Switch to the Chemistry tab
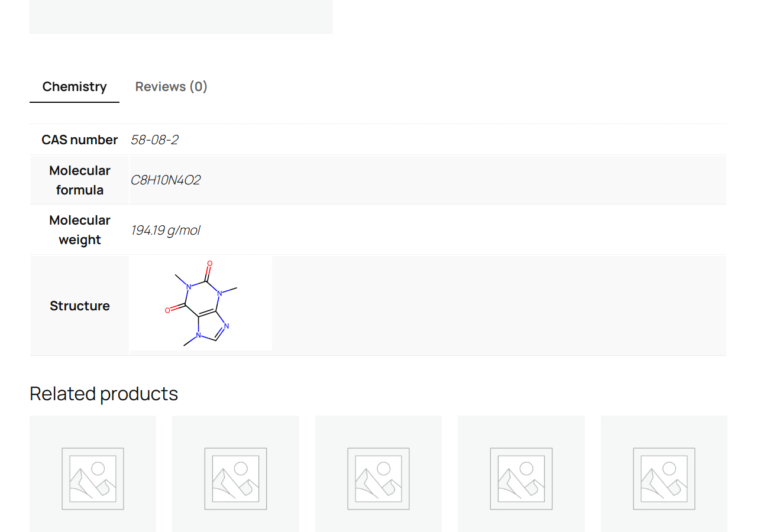 (x=75, y=86)
